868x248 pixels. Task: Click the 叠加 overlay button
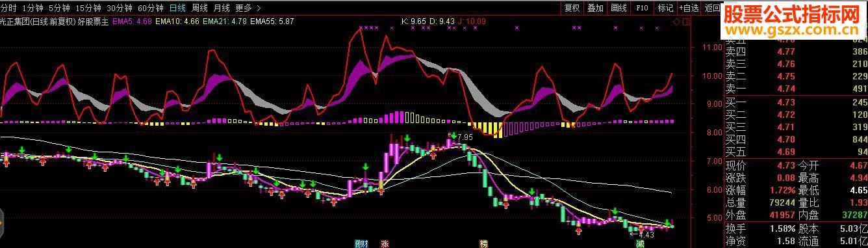click(x=595, y=8)
